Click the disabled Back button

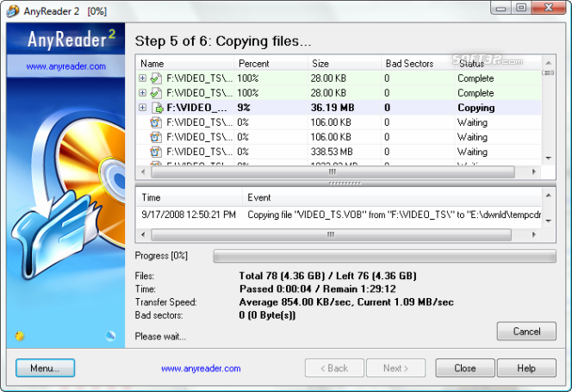334,368
